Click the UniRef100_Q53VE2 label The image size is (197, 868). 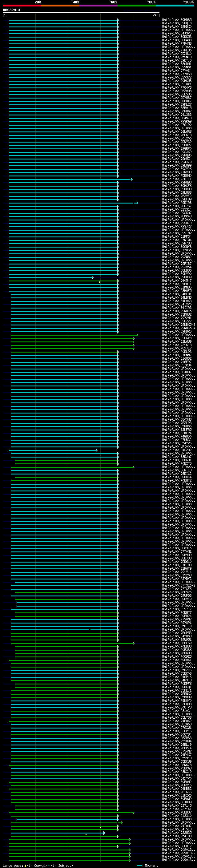pyautogui.click(x=177, y=196)
